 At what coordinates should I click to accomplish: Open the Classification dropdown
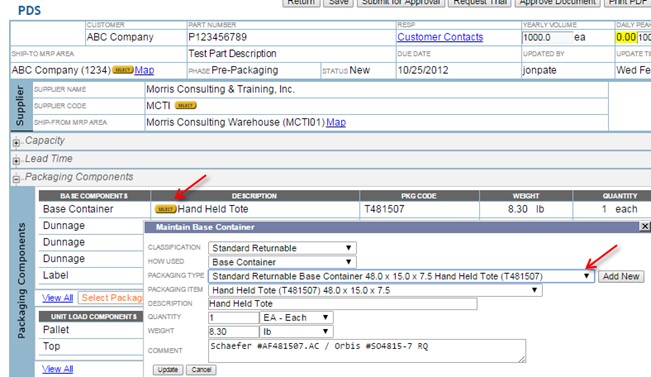282,248
